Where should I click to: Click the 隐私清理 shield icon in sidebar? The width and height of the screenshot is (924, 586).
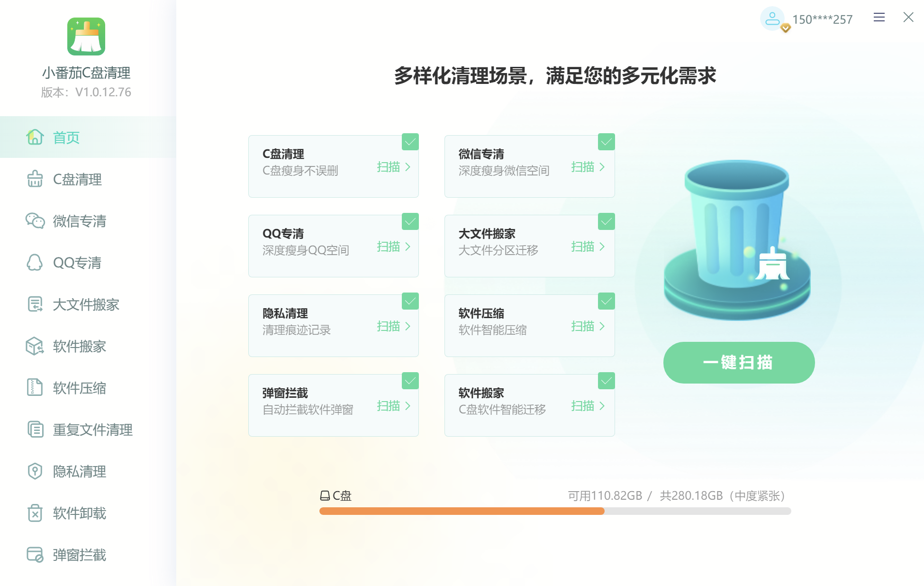coord(35,471)
